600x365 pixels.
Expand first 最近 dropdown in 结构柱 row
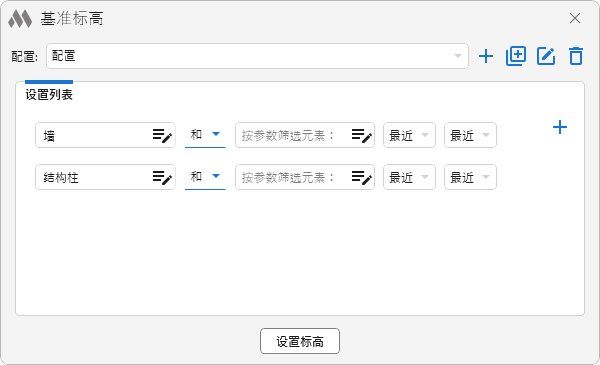(x=409, y=177)
